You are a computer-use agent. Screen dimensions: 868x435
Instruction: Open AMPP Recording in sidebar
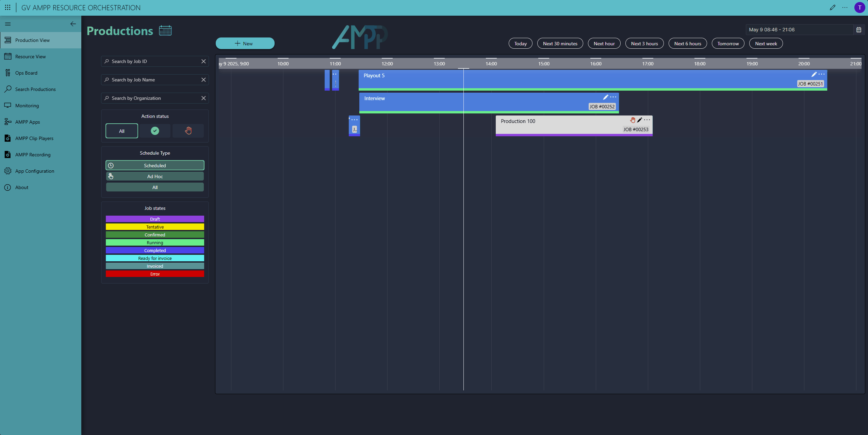tap(41, 155)
